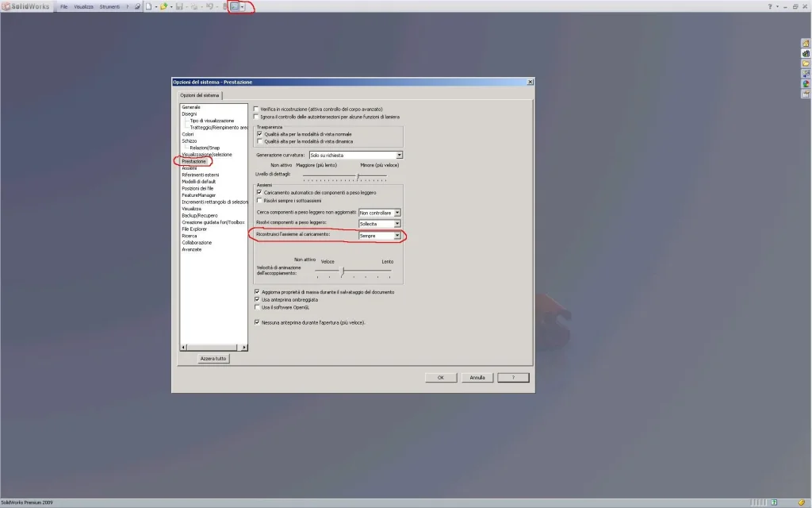
Task: Click the Open file folder icon
Action: pyautogui.click(x=163, y=6)
